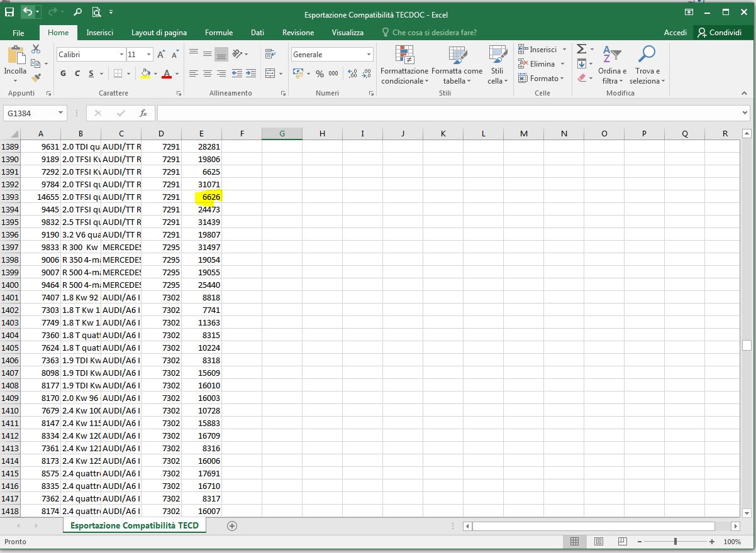Switch to Page Break Preview icon
This screenshot has width=756, height=553.
click(622, 541)
